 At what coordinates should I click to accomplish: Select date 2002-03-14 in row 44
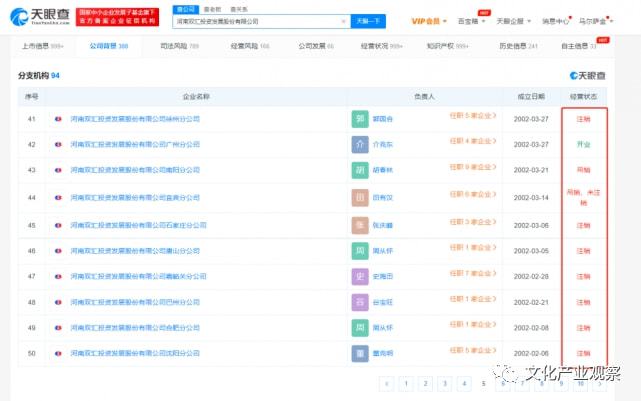point(531,197)
